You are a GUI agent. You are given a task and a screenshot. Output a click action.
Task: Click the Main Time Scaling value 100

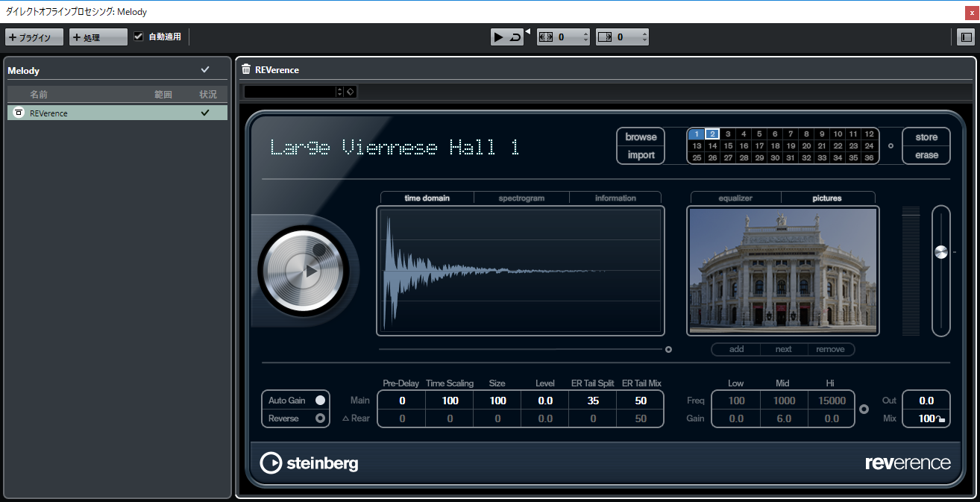450,401
